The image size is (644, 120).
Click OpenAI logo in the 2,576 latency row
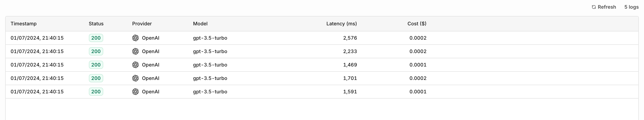click(x=136, y=38)
